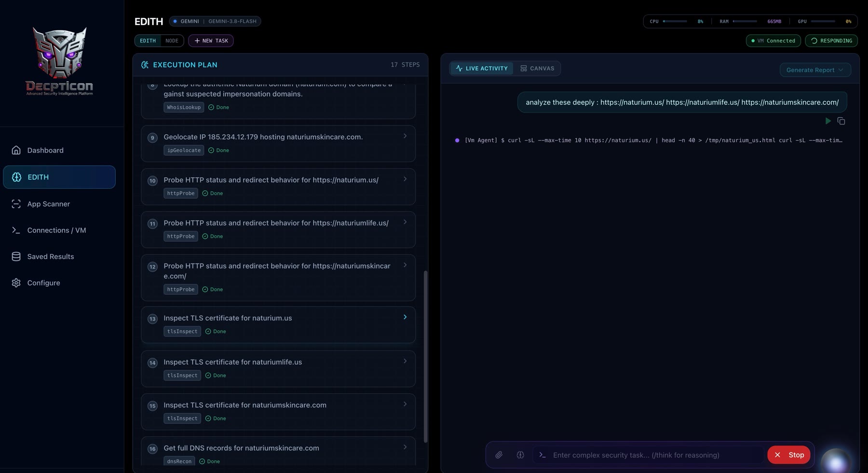Click the dnsRecon tag in step 16
The height and width of the screenshot is (473, 868).
point(179,461)
